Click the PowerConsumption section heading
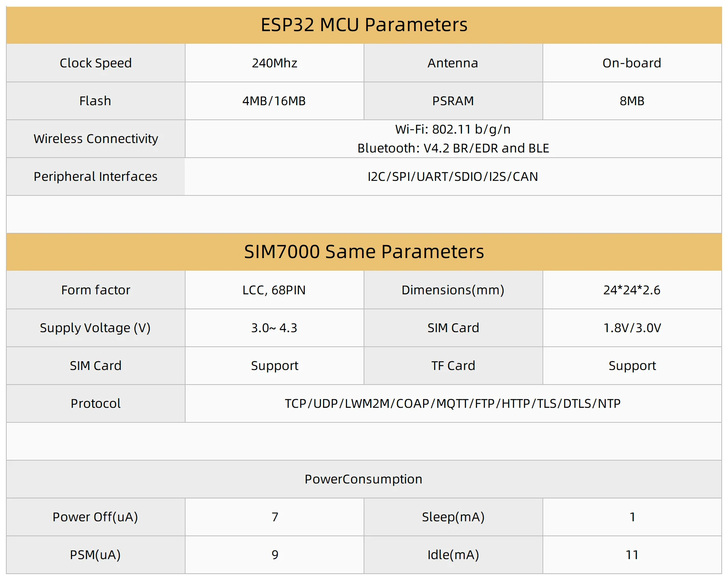Image resolution: width=728 pixels, height=580 pixels. coord(364,479)
